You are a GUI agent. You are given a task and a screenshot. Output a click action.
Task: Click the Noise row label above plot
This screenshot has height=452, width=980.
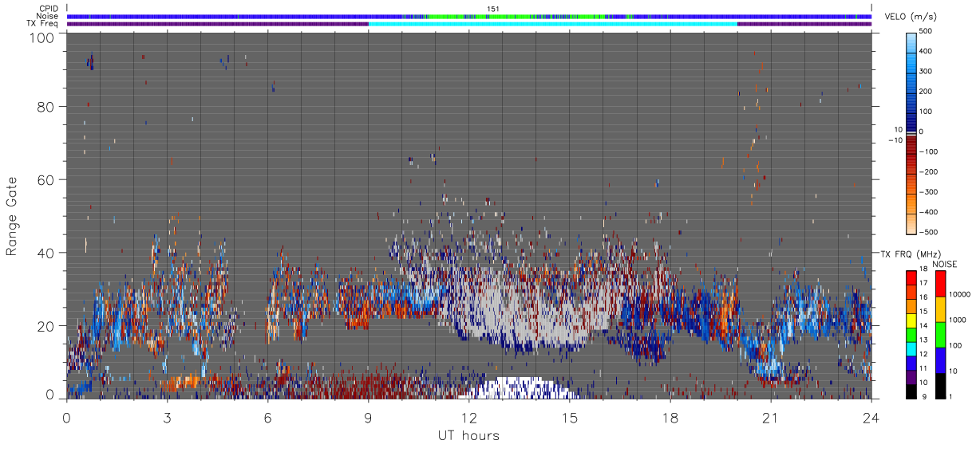[48, 16]
